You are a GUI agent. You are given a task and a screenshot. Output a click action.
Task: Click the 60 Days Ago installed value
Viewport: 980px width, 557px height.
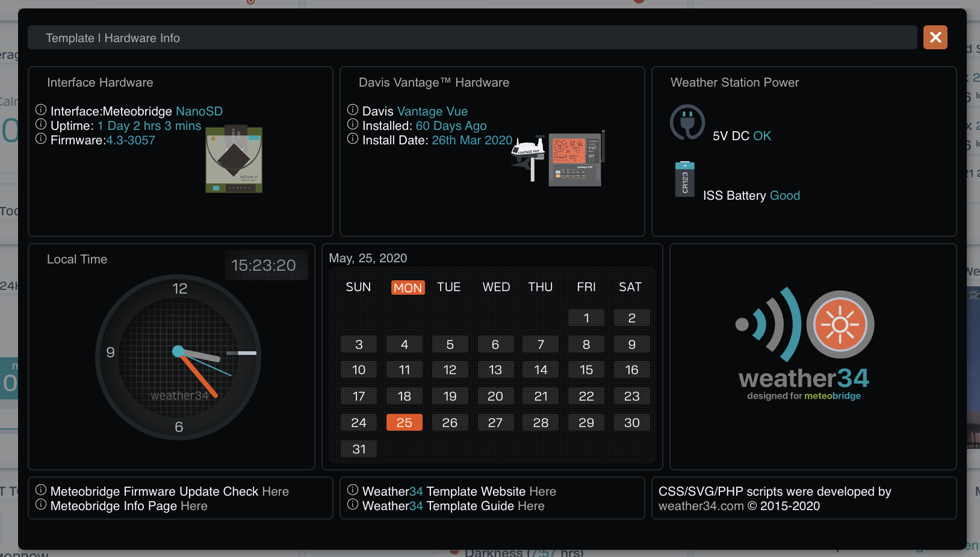pyautogui.click(x=451, y=126)
